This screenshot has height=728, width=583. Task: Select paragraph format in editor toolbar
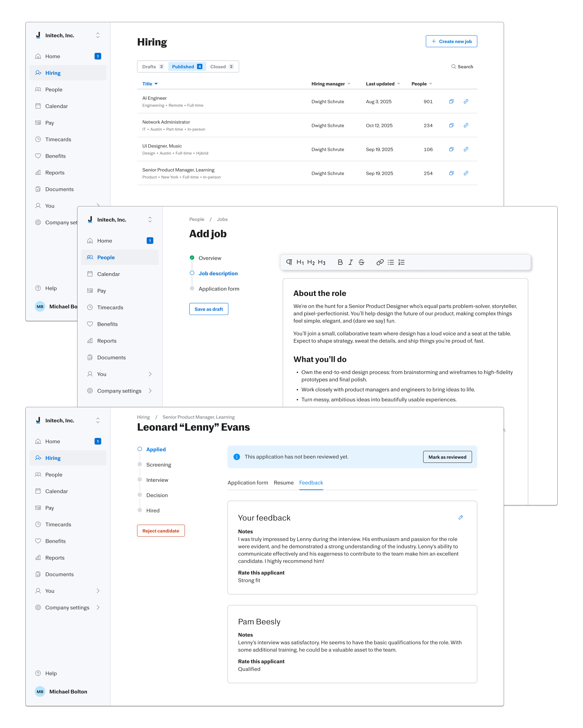pyautogui.click(x=289, y=262)
